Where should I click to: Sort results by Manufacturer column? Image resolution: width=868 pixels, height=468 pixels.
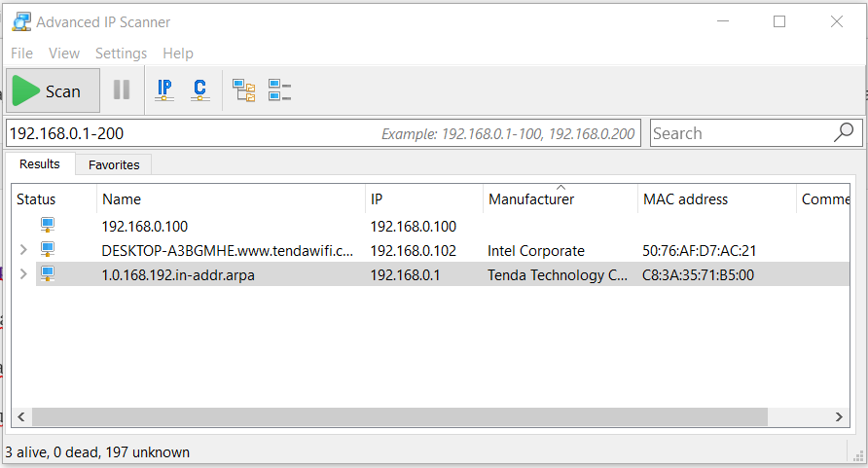(531, 199)
